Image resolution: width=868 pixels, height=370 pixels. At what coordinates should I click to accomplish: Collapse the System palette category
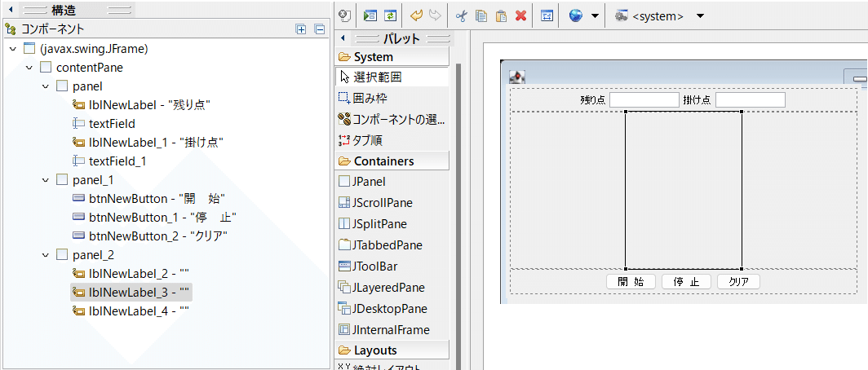click(392, 57)
